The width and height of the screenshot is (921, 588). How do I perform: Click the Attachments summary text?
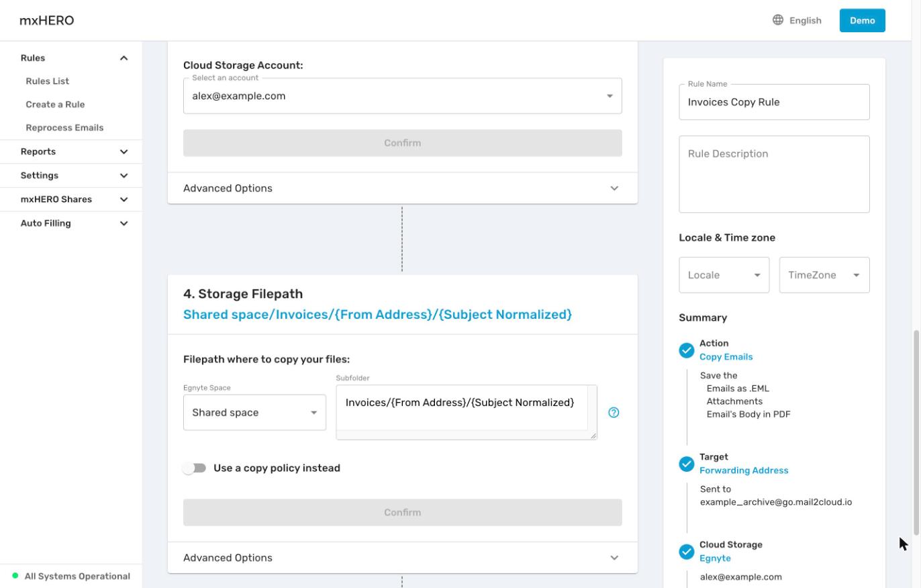(x=734, y=401)
